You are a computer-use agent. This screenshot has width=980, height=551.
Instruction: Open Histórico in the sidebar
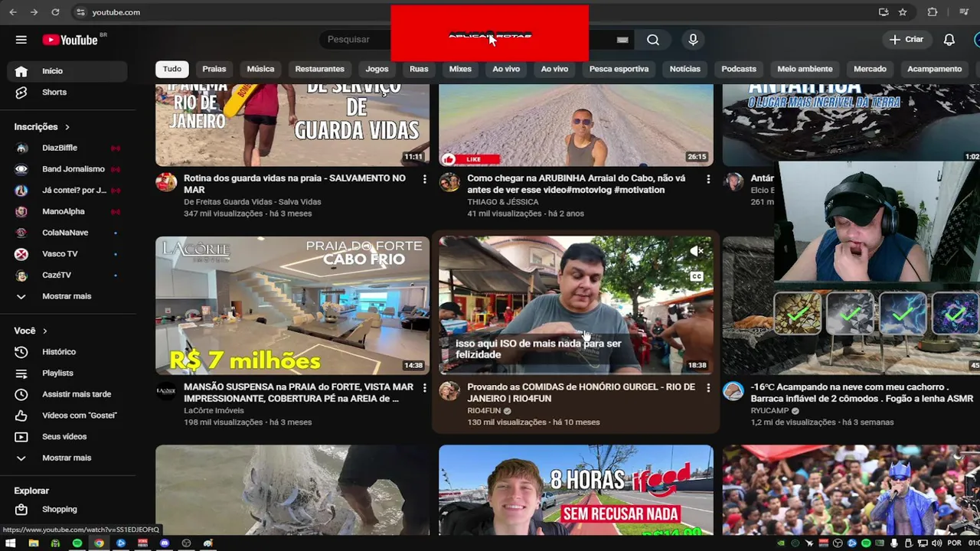coord(67,352)
